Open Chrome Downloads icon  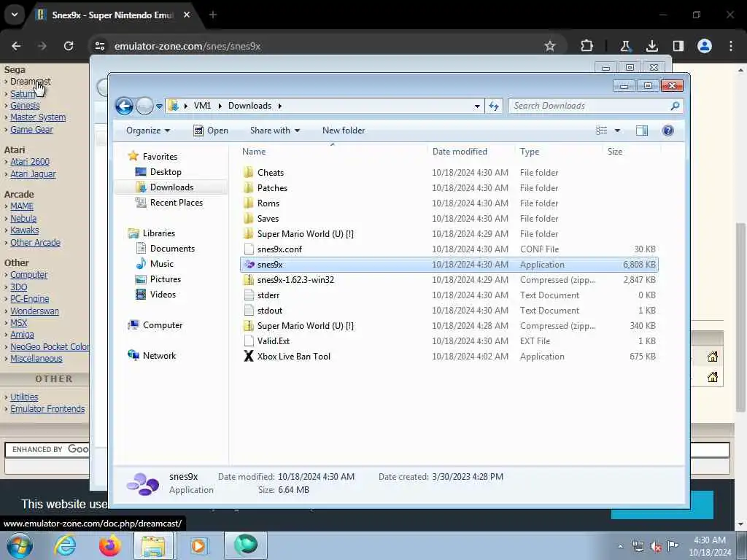tap(651, 46)
